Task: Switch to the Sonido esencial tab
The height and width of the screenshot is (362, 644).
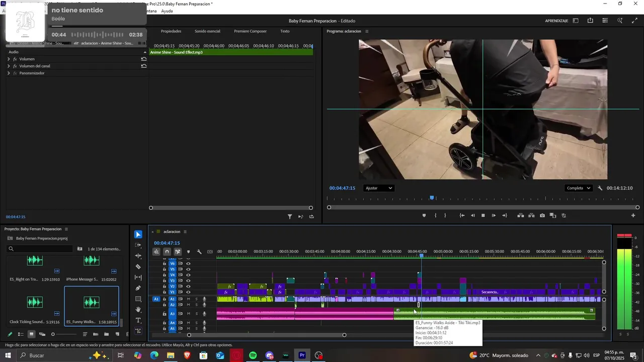Action: tap(207, 31)
